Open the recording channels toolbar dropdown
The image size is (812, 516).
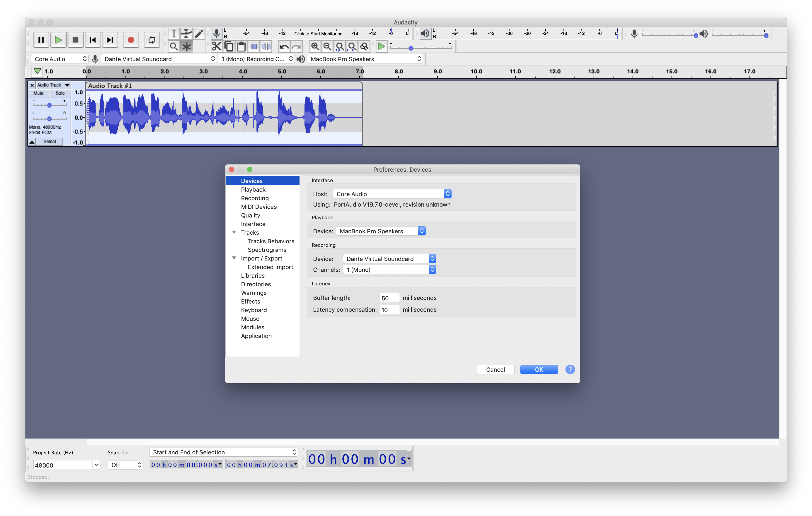pos(256,59)
